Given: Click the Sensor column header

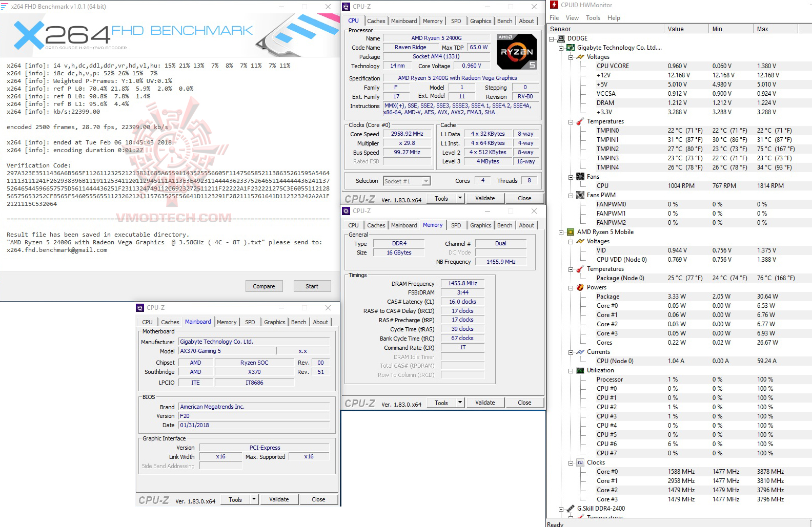Looking at the screenshot, I should click(605, 29).
